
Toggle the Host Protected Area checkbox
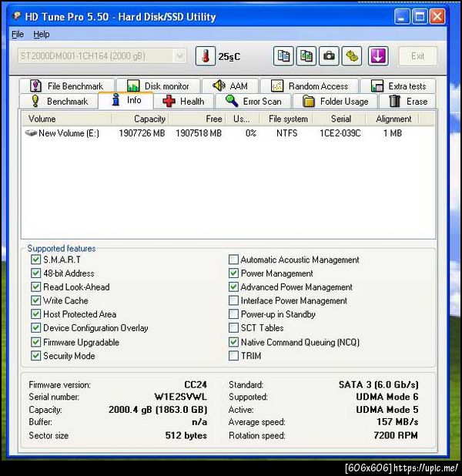35,314
